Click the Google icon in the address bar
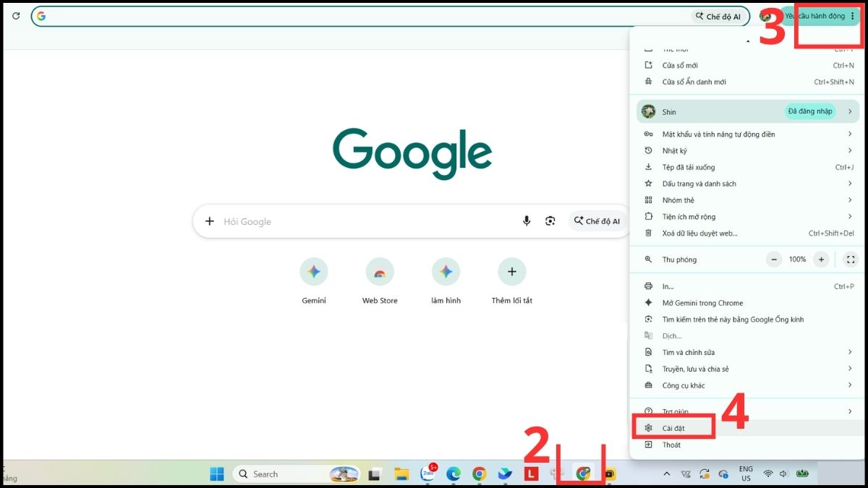This screenshot has width=868, height=488. click(41, 16)
